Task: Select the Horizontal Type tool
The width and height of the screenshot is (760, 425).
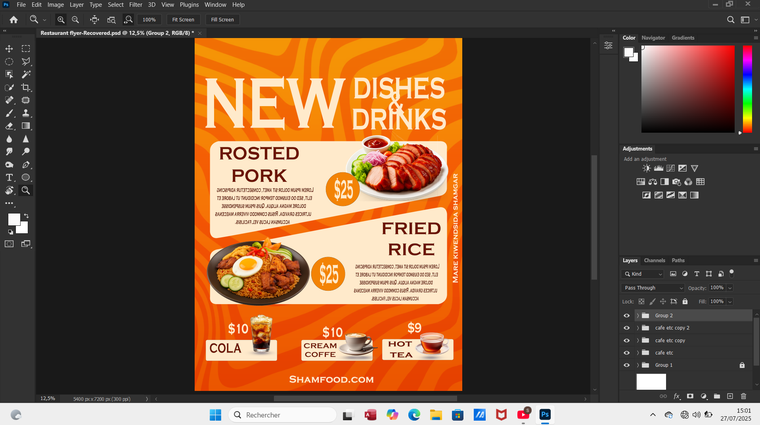Action: (x=9, y=177)
